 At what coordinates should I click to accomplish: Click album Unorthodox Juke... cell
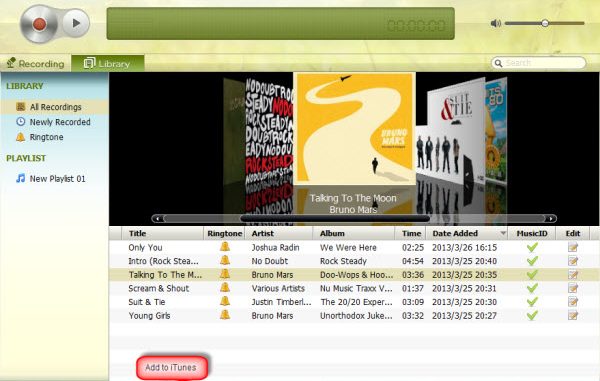[x=356, y=316]
